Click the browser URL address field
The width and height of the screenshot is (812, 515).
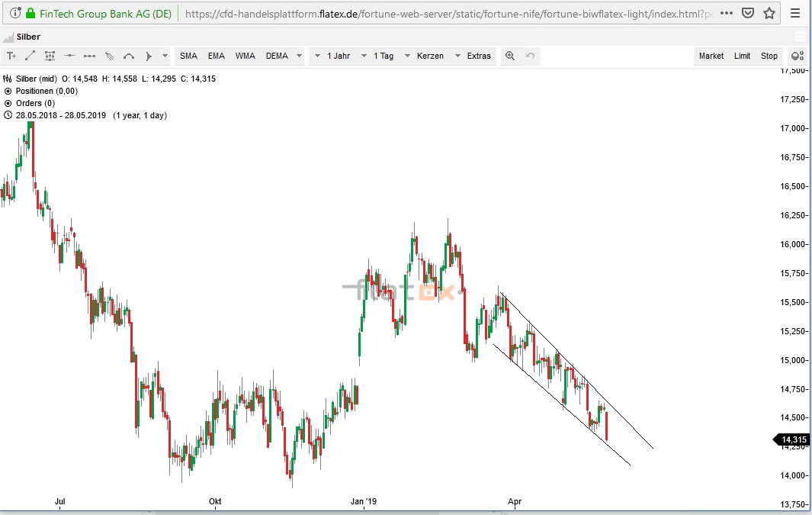(x=448, y=14)
